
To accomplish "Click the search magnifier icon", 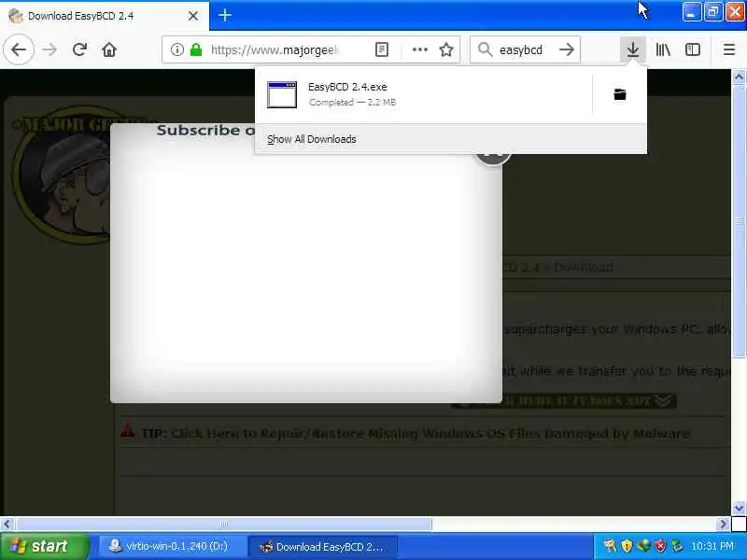I will [x=485, y=49].
